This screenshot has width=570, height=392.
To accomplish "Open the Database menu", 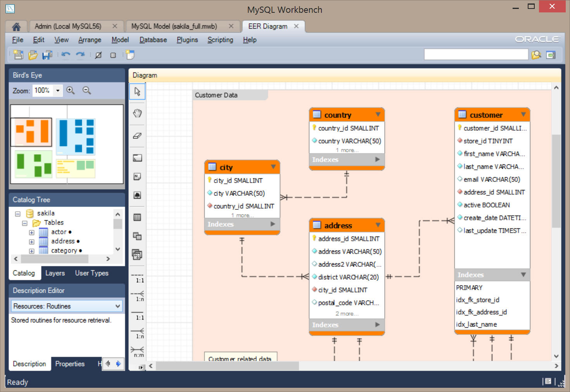I will [x=153, y=40].
